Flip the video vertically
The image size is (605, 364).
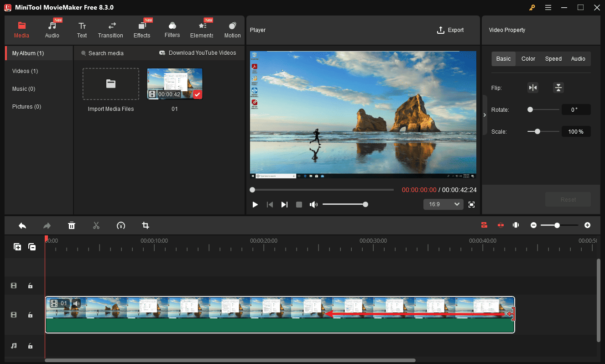pos(558,88)
